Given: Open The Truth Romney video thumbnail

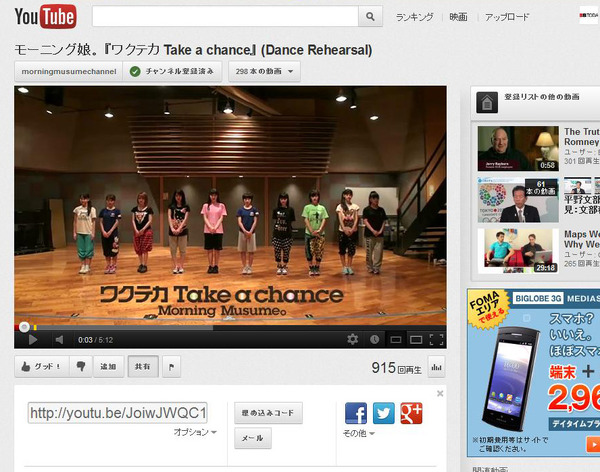Looking at the screenshot, I should click(x=518, y=149).
